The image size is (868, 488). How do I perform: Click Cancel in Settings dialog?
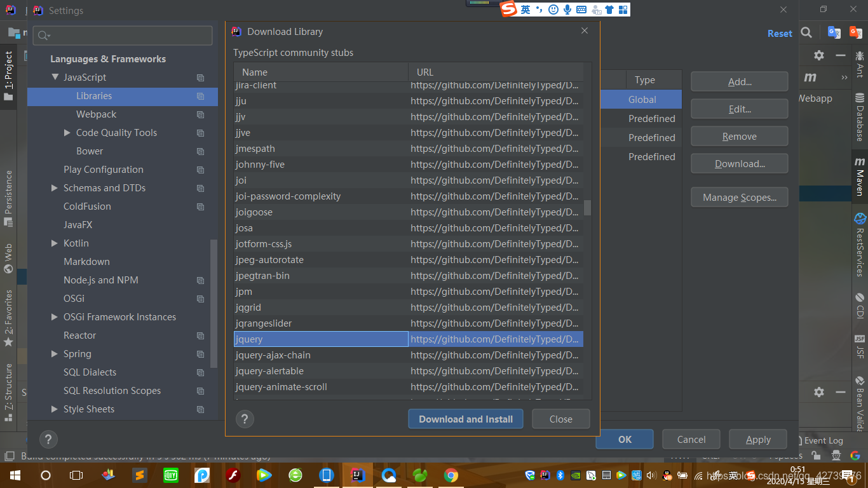(691, 439)
